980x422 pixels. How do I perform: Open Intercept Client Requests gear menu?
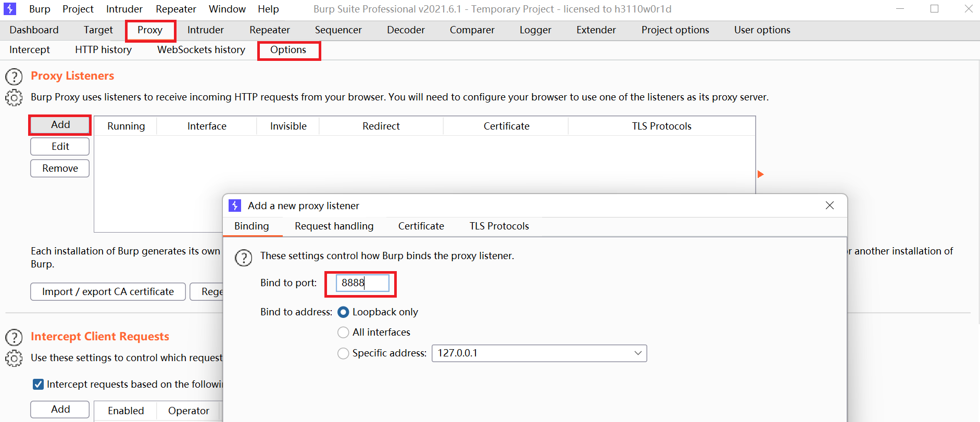tap(14, 359)
